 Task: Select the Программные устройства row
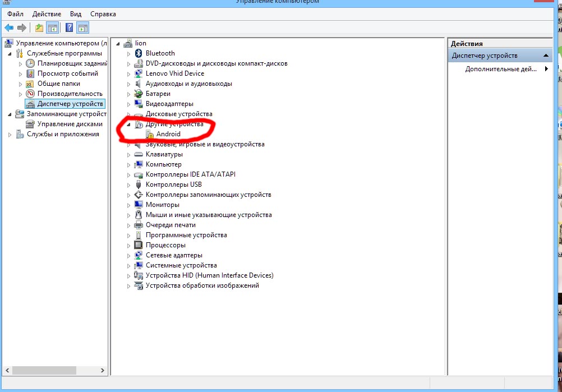(186, 235)
